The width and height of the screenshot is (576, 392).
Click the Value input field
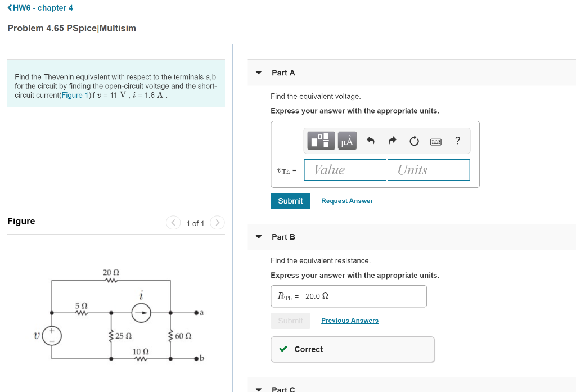coord(345,169)
